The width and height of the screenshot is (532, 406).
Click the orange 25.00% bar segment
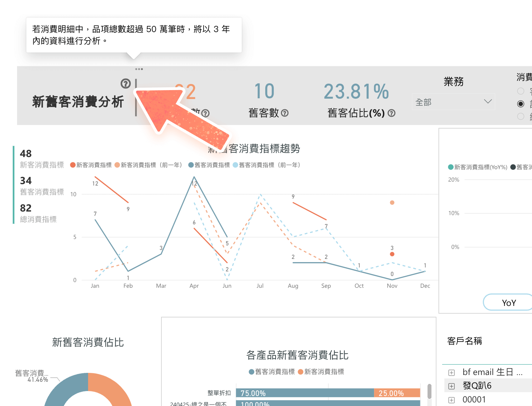(397, 393)
